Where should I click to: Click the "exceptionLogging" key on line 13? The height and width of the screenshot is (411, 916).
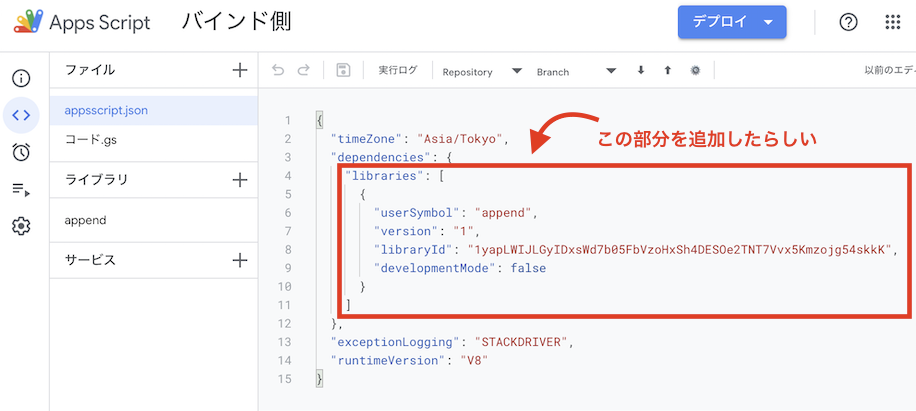tap(397, 342)
